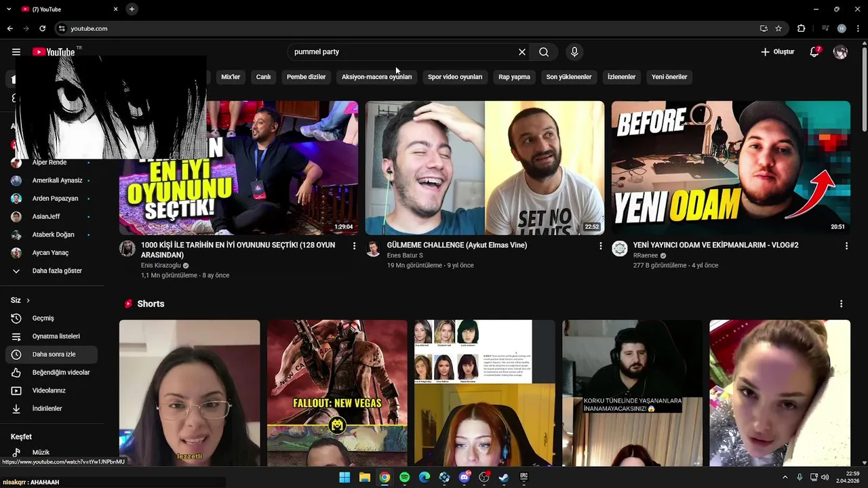The image size is (868, 488).
Task: Open Chrome profile H avatar
Action: (x=842, y=28)
